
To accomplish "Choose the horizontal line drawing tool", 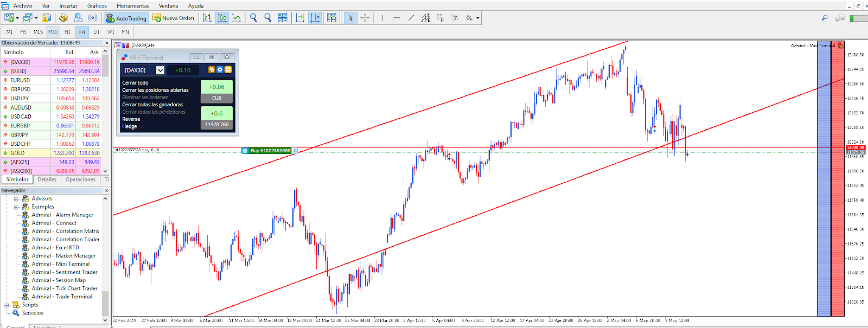I will [397, 18].
